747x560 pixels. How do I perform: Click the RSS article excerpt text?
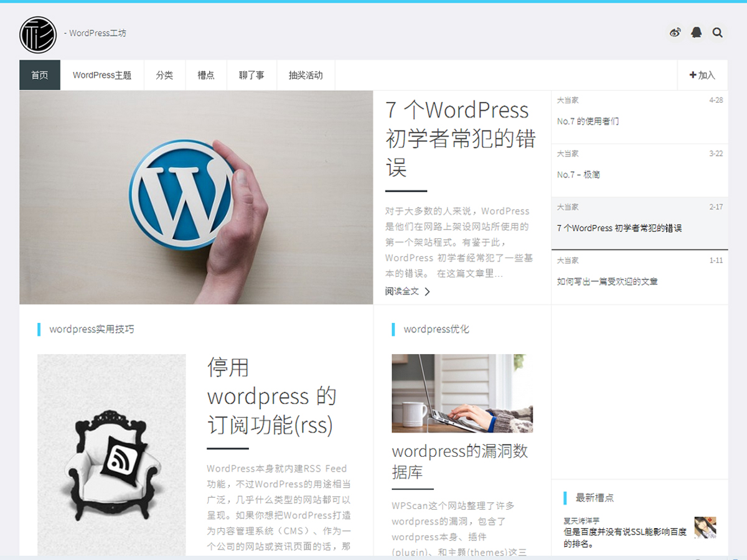tap(279, 507)
